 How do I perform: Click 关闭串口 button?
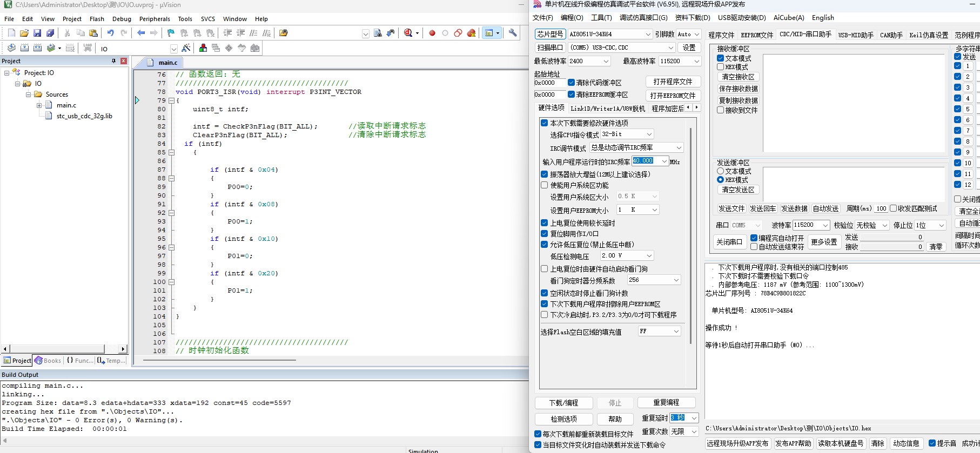pyautogui.click(x=729, y=242)
